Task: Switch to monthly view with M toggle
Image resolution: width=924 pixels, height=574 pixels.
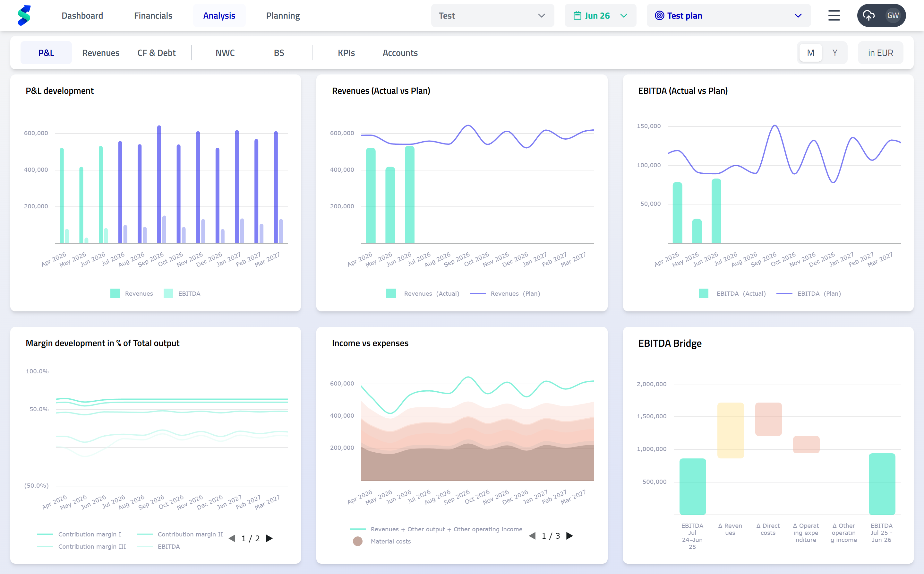Action: [x=810, y=53]
